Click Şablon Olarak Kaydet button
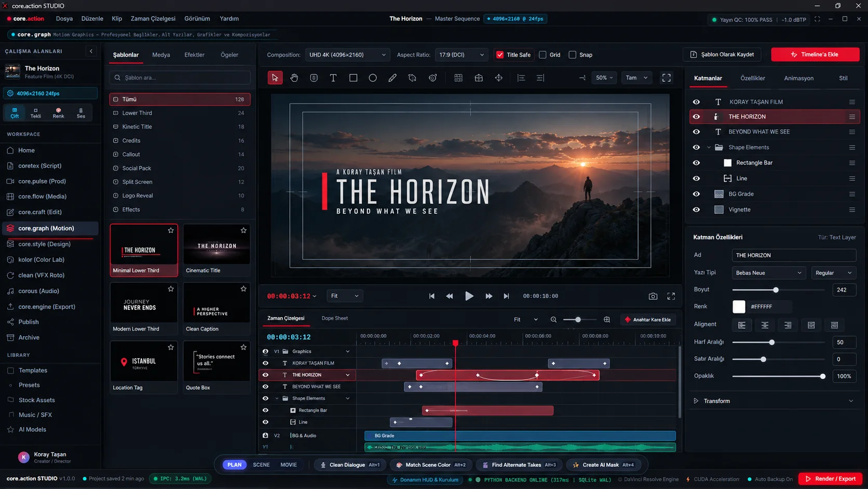This screenshot has width=868, height=489. 722,55
